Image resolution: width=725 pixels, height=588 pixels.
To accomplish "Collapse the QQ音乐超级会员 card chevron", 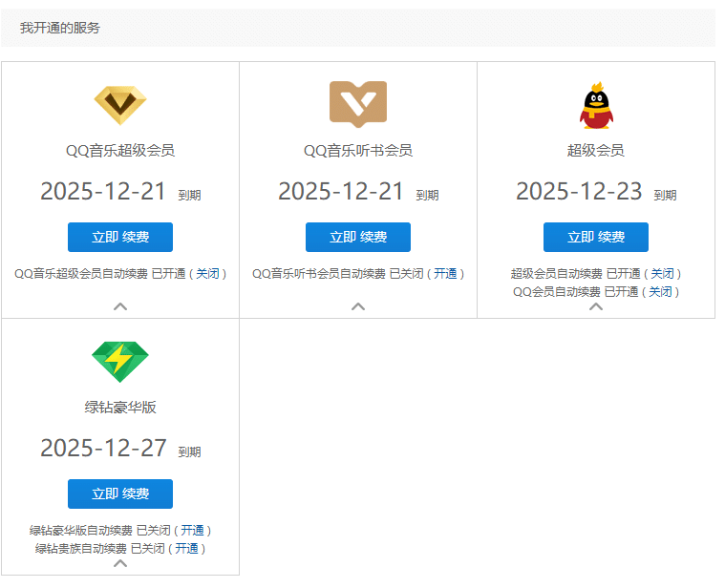I will pyautogui.click(x=120, y=306).
